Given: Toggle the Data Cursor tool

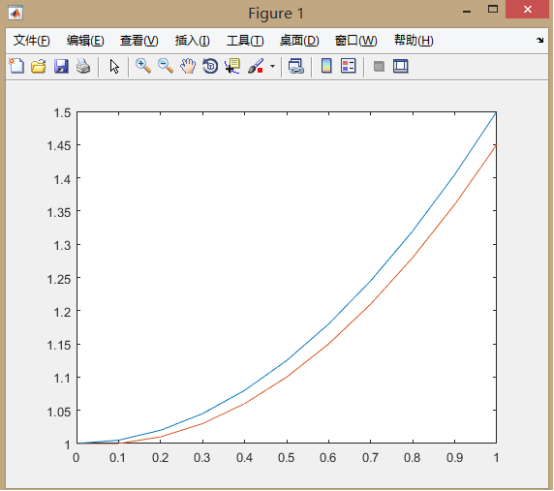Looking at the screenshot, I should (x=232, y=66).
